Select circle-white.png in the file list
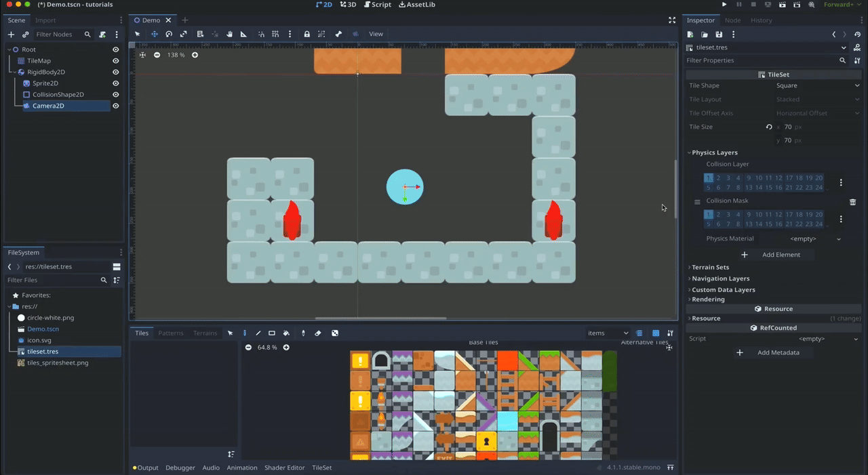The image size is (868, 475). coord(51,317)
